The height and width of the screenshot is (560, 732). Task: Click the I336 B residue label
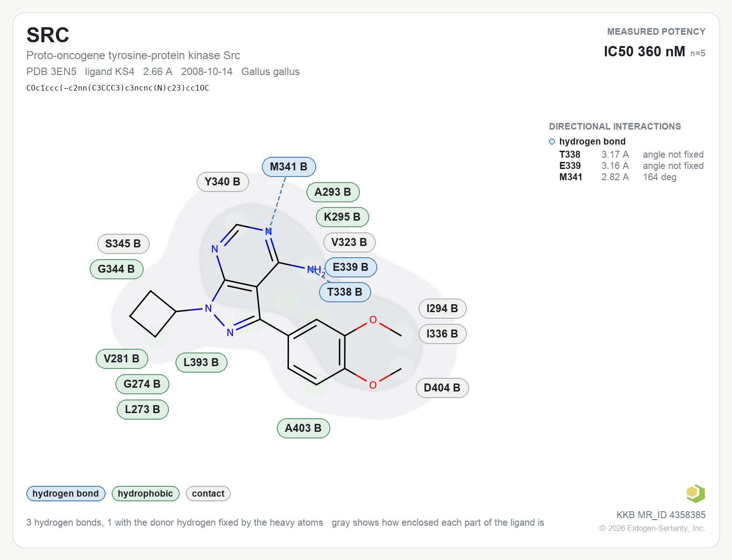tap(442, 334)
